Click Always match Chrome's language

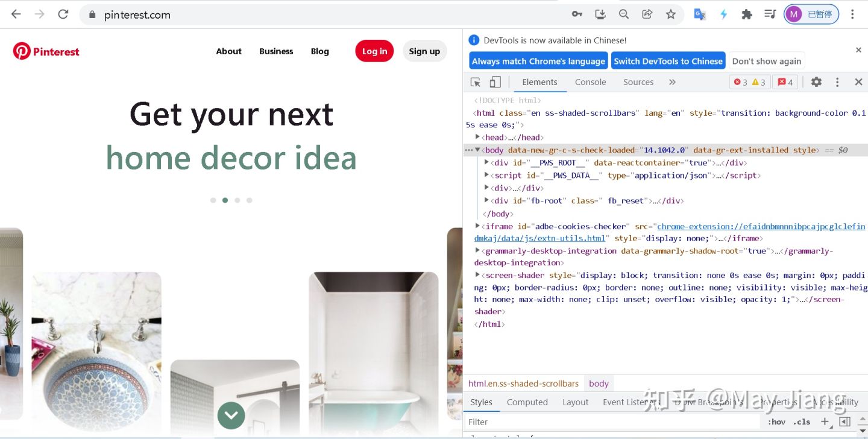pyautogui.click(x=538, y=61)
